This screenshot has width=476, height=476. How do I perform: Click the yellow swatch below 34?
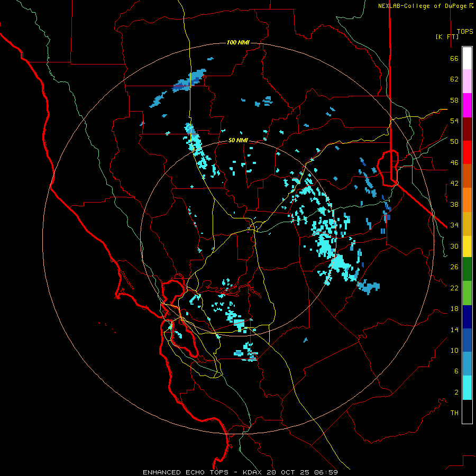(467, 246)
